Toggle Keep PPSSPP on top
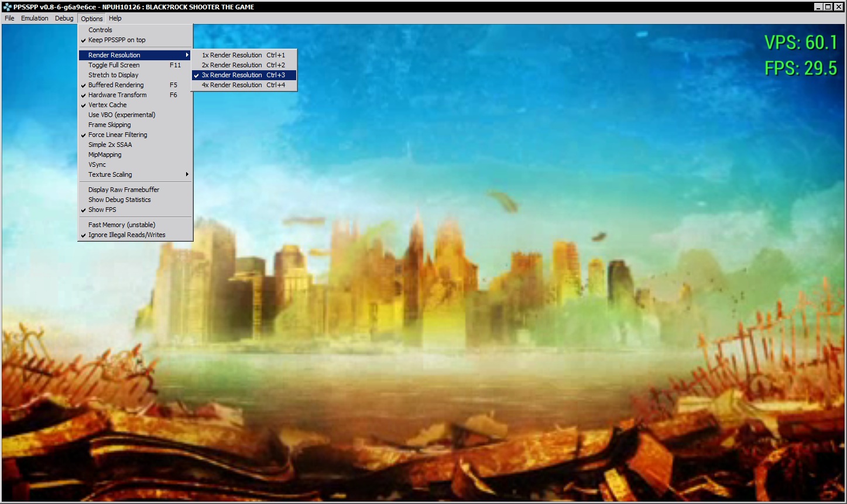 tap(117, 40)
